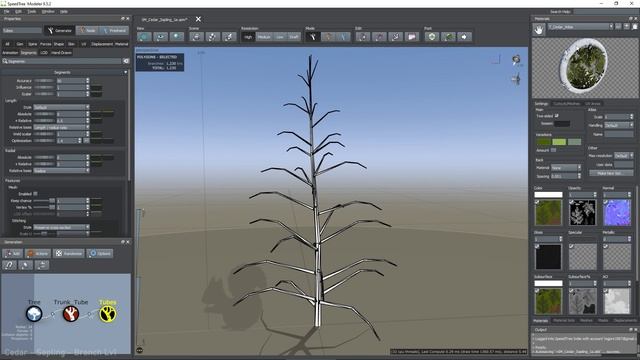Select the Trunk_Tube generator node
The image size is (640, 360).
click(x=71, y=314)
